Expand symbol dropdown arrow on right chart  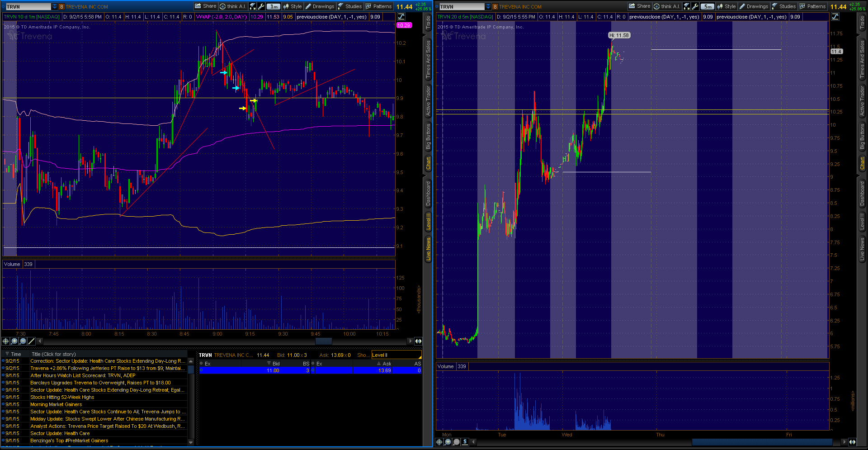(x=488, y=7)
